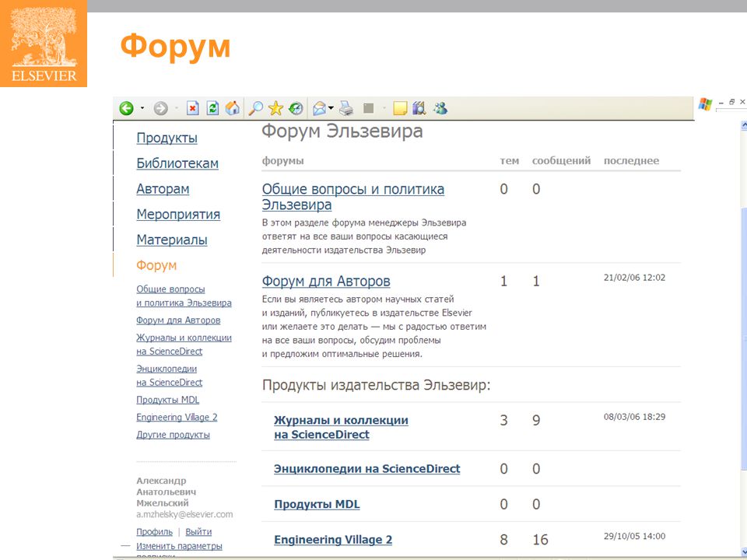Click the Windows flag logo
This screenshot has height=560, width=747.
click(x=705, y=104)
